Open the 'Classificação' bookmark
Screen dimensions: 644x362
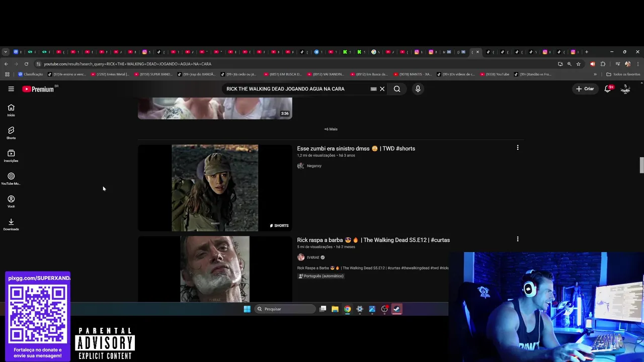(x=31, y=74)
